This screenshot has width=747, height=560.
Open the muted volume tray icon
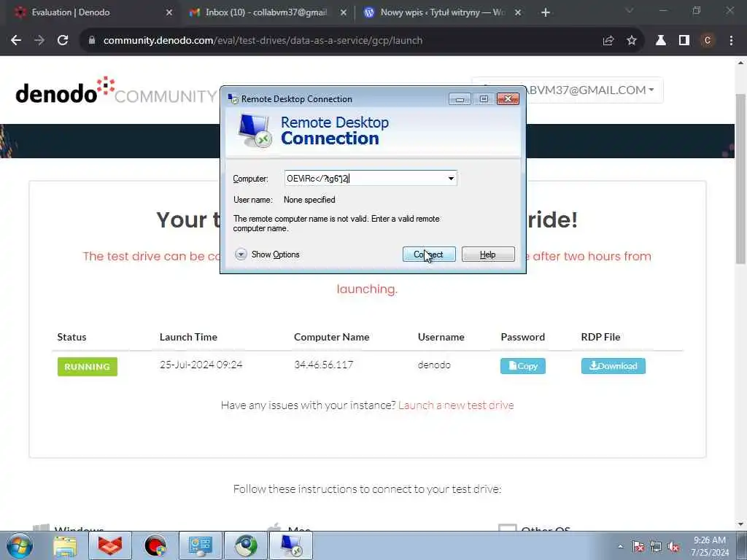tap(673, 546)
